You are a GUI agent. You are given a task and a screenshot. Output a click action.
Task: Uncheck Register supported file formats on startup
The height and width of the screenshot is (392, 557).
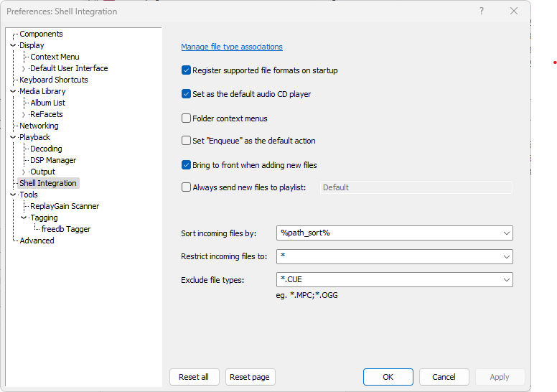[187, 70]
